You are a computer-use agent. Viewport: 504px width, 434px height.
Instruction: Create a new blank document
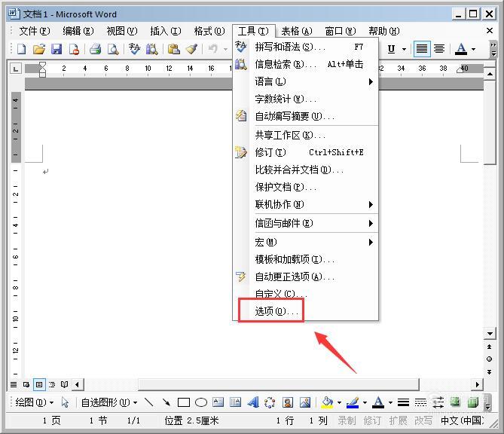[22, 49]
